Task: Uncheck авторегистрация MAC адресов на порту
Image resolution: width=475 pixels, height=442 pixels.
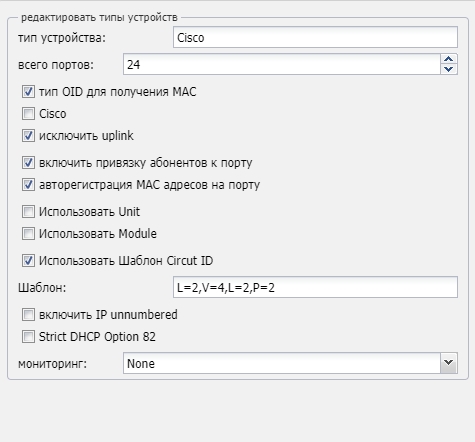Action: click(28, 185)
